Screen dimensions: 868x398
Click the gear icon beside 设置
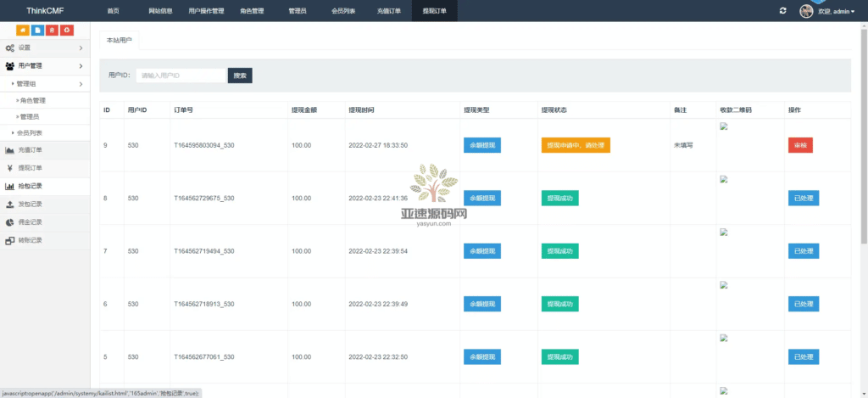click(9, 48)
